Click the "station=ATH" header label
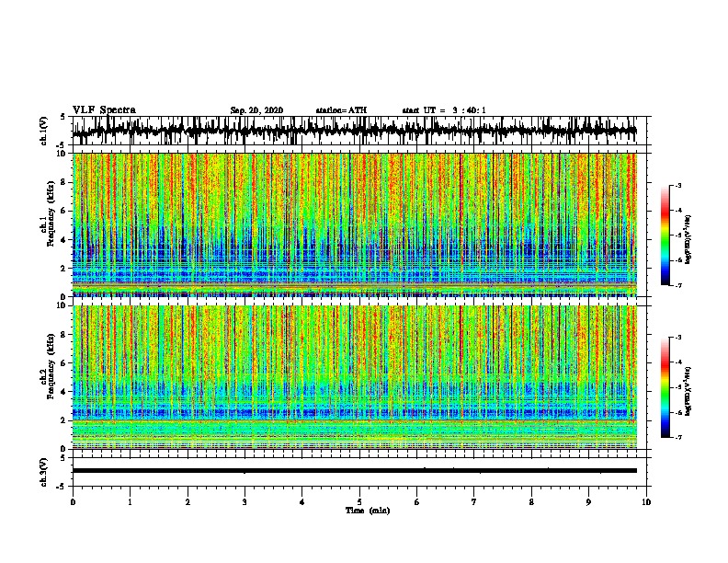 [341, 110]
